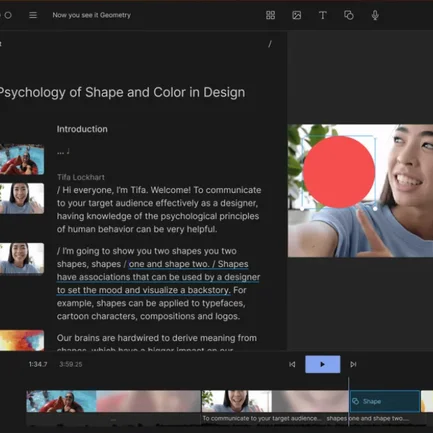433x433 pixels.
Task: Click the underlined text 'one and shape two.'
Action: click(169, 264)
